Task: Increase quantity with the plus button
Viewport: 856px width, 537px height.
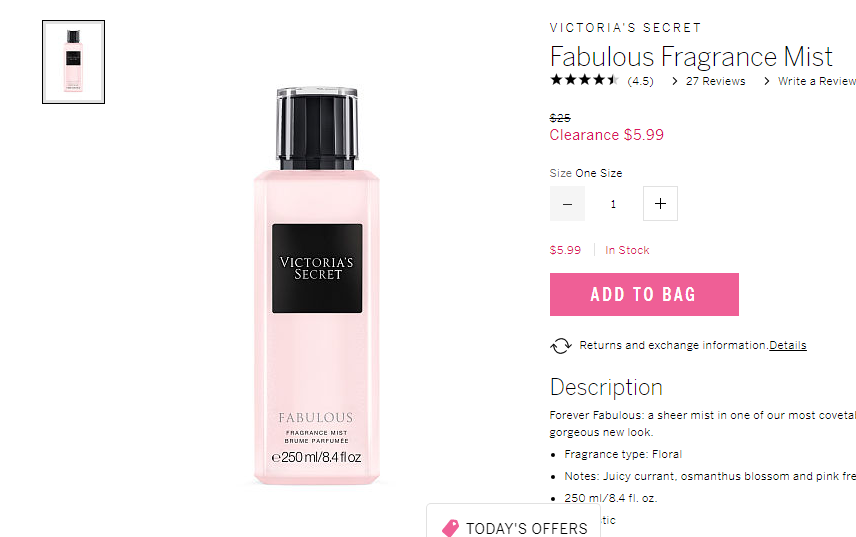Action: point(660,204)
